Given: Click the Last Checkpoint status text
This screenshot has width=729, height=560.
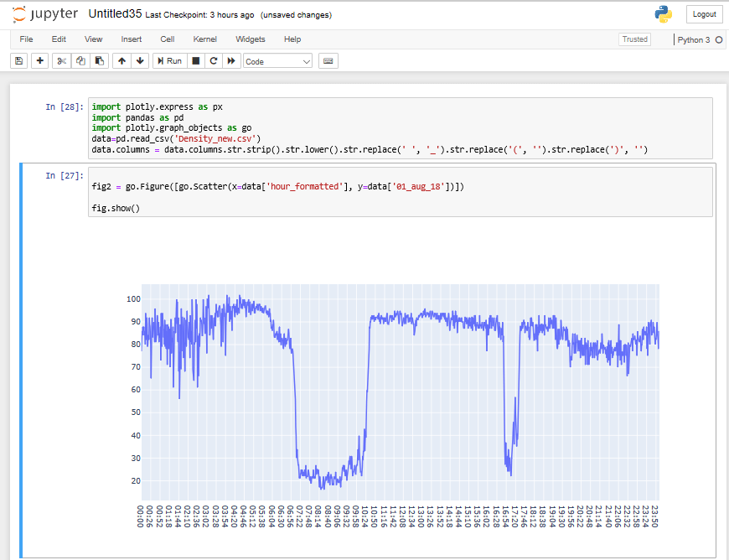Looking at the screenshot, I should [200, 15].
